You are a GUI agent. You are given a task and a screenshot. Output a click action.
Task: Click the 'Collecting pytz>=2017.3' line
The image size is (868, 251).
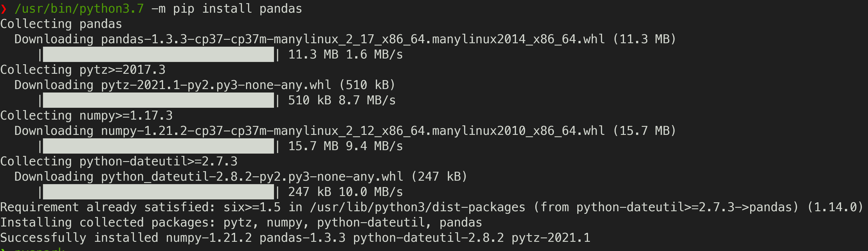[83, 70]
